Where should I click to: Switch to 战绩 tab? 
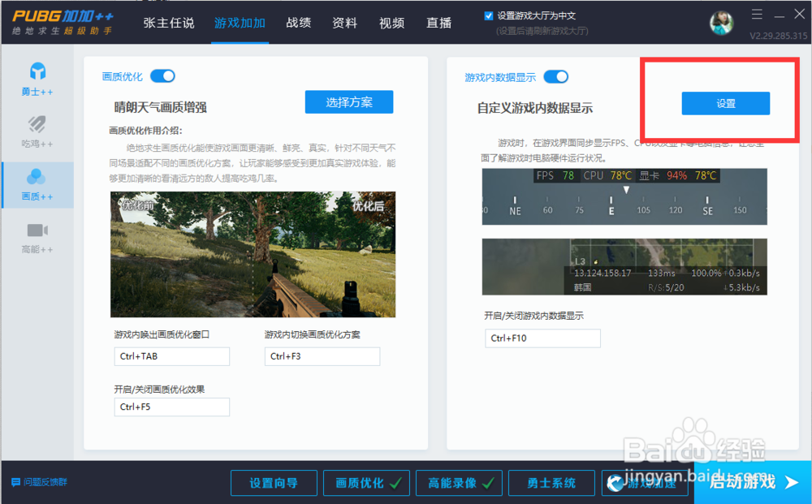click(x=299, y=24)
